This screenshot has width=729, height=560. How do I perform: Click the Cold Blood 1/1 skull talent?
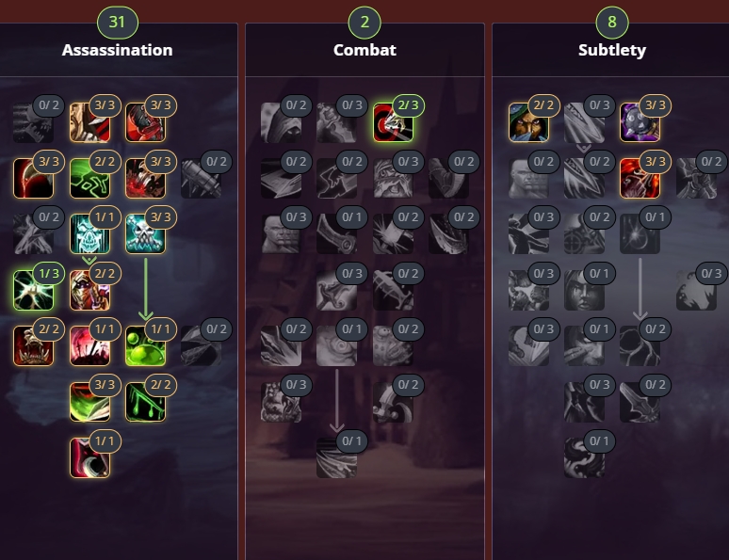(89, 233)
